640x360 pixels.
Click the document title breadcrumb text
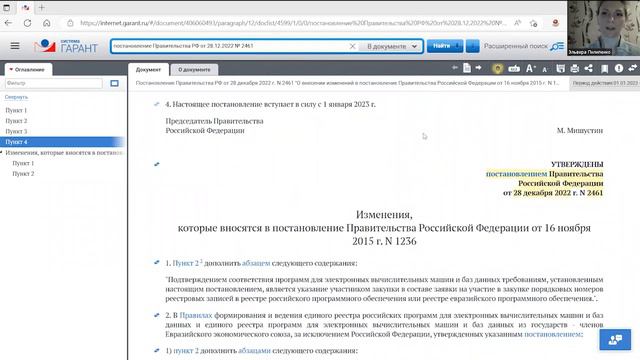(347, 83)
